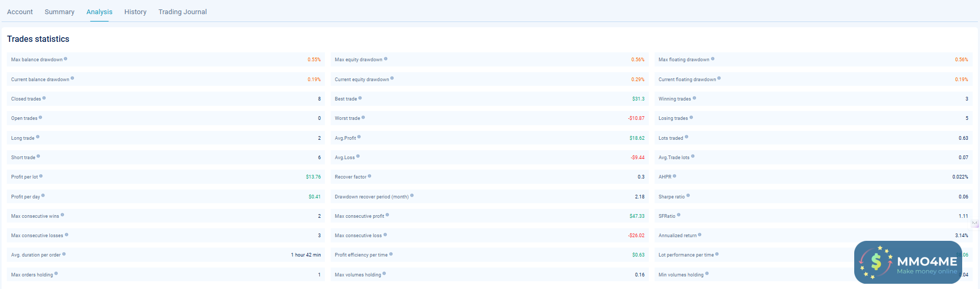Click info icon for Max consecutive wins
Viewport: 980px width, 289px height.
62,215
